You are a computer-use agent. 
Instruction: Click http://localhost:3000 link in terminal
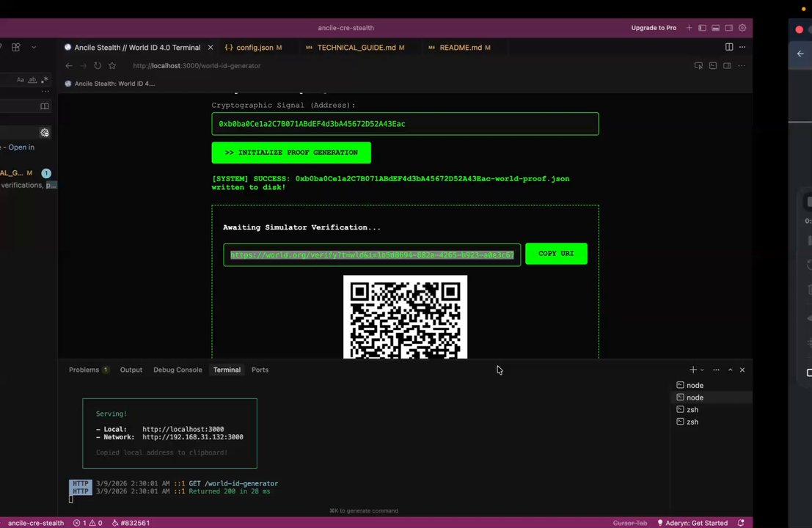point(183,429)
